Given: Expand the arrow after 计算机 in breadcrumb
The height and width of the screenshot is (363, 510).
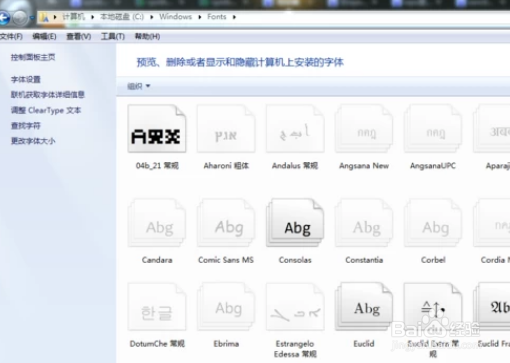Looking at the screenshot, I should 93,17.
